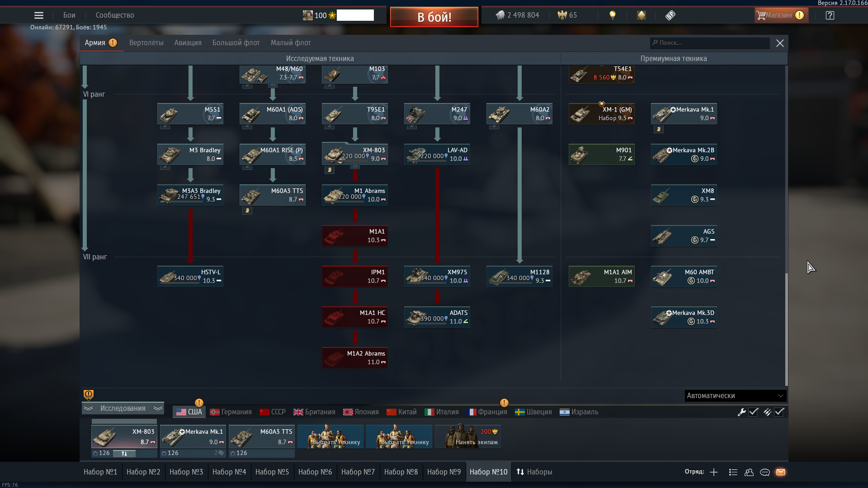Expand the Исследования panel selector
This screenshot has width=868, height=488.
pos(123,408)
